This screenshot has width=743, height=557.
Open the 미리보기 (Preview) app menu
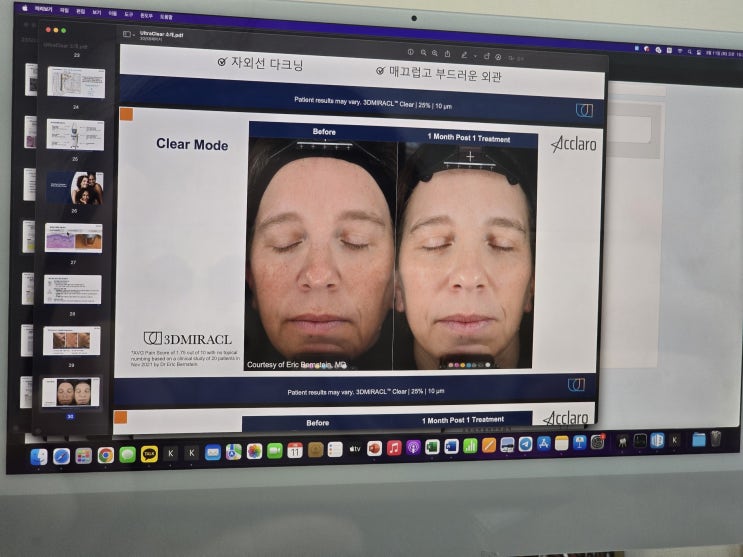[43, 9]
